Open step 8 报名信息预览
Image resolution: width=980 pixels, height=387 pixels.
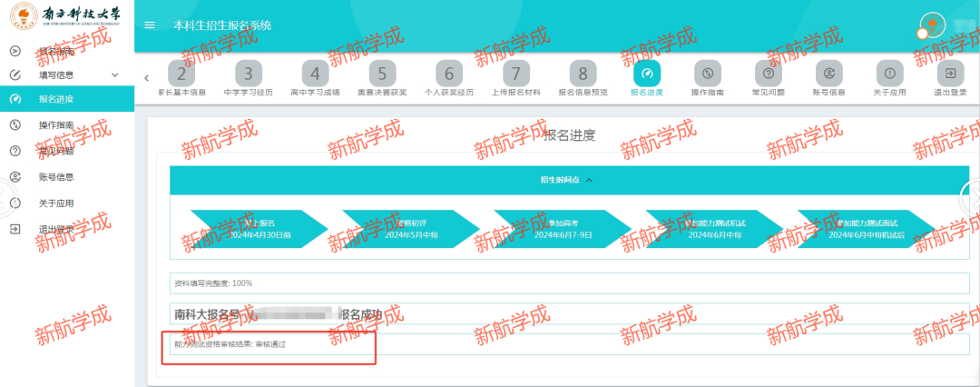(x=583, y=74)
